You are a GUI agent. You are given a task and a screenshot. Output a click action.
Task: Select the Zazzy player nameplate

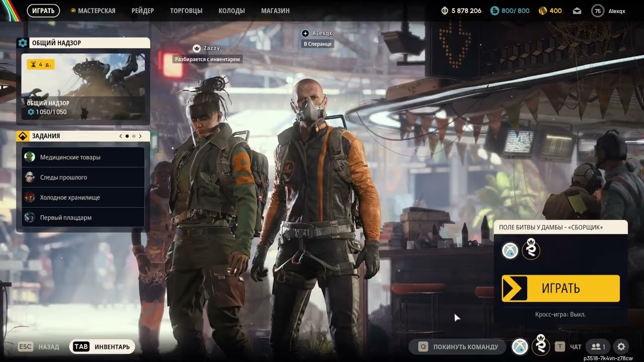[212, 48]
